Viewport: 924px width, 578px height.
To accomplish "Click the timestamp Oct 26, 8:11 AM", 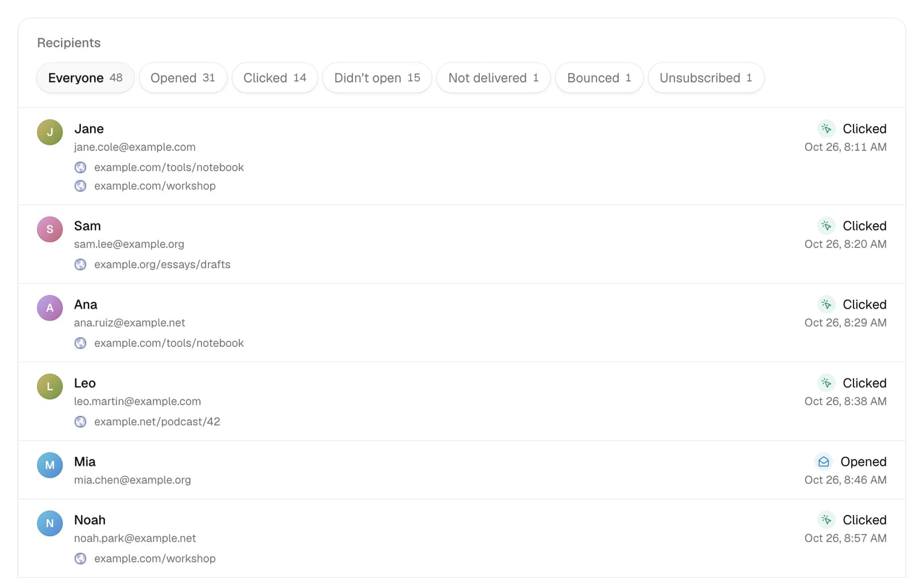I will coord(845,147).
